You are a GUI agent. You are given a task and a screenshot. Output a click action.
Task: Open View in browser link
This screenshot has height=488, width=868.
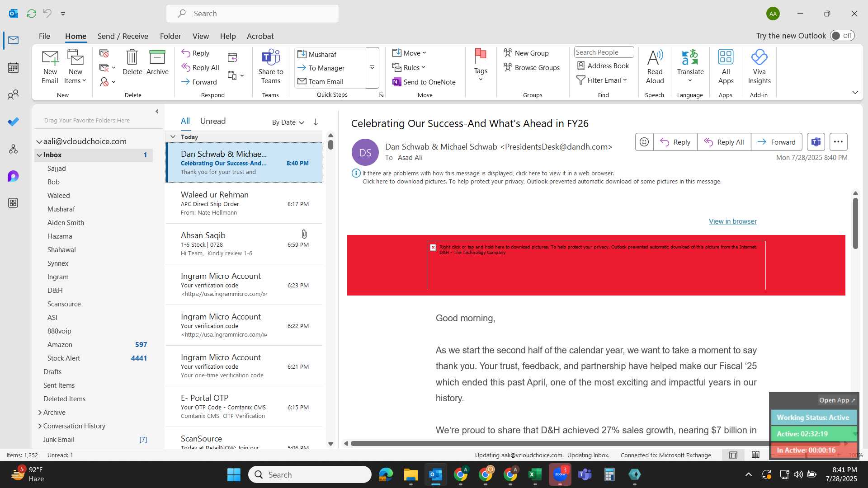click(732, 221)
